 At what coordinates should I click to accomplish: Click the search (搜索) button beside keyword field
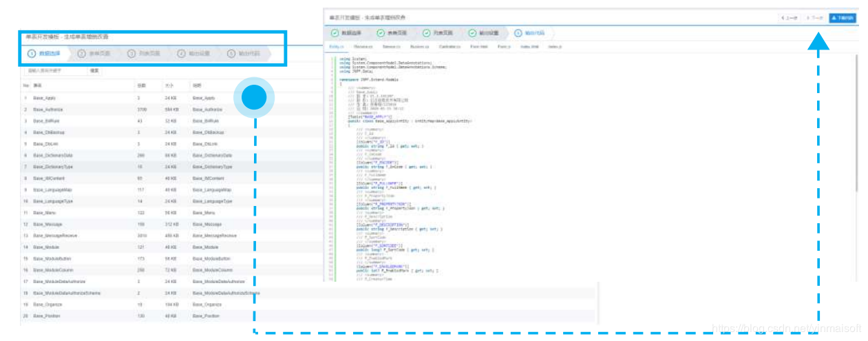[94, 70]
